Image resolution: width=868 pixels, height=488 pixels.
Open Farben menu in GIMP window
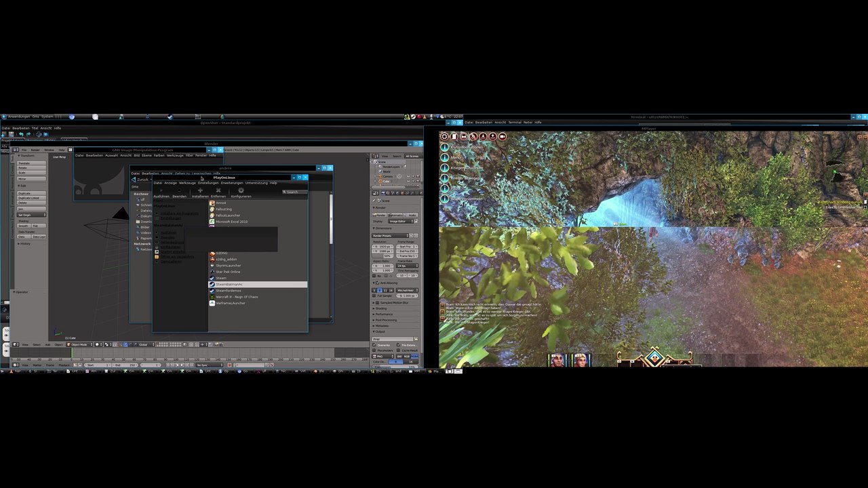pyautogui.click(x=159, y=155)
